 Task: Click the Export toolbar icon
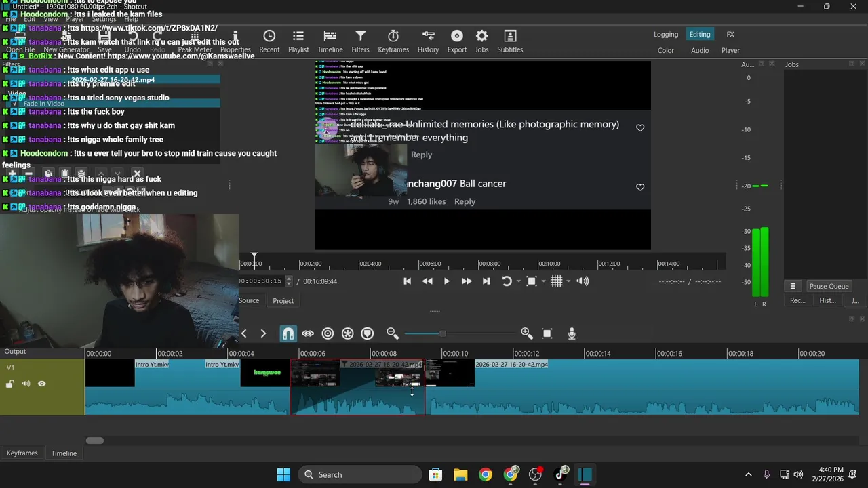[x=457, y=41]
